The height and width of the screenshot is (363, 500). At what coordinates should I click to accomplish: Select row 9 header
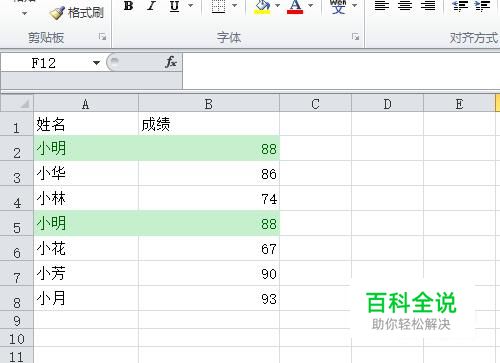(x=17, y=320)
